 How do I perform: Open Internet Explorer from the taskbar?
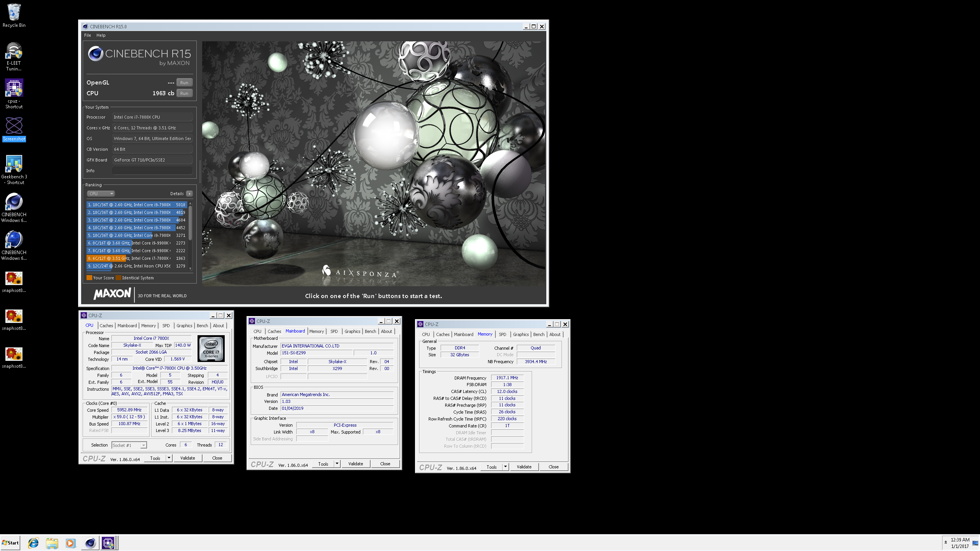(x=33, y=543)
